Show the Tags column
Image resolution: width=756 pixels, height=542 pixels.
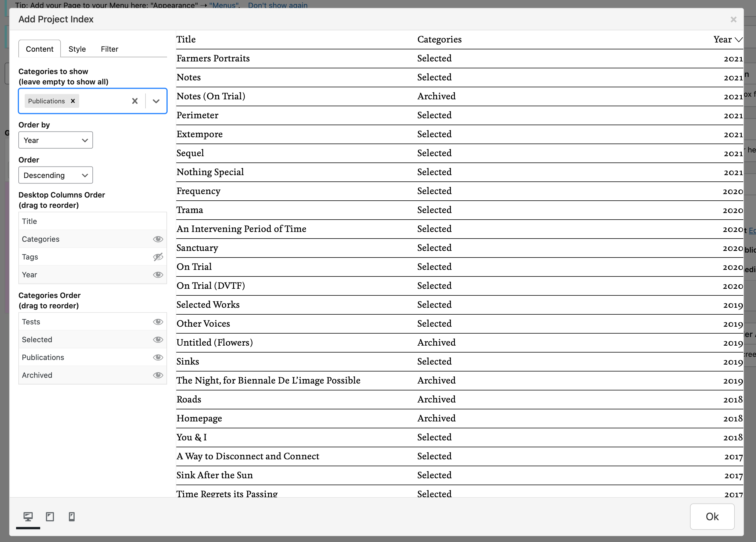158,257
